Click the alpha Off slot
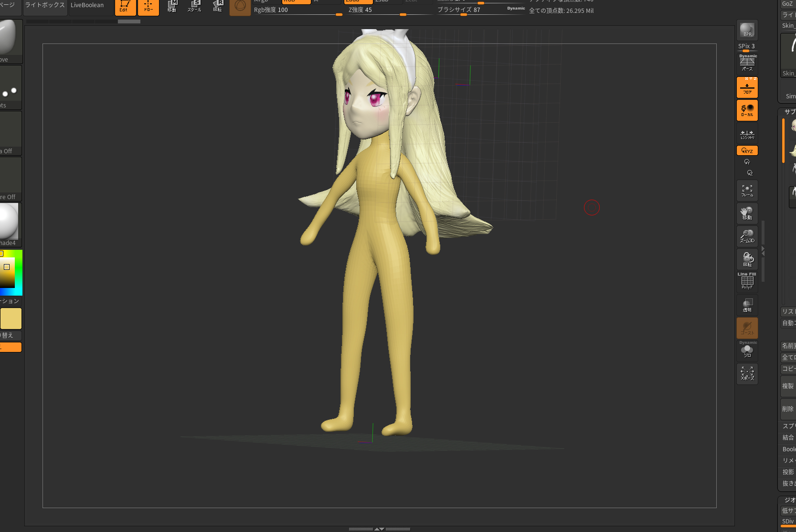 click(11, 133)
